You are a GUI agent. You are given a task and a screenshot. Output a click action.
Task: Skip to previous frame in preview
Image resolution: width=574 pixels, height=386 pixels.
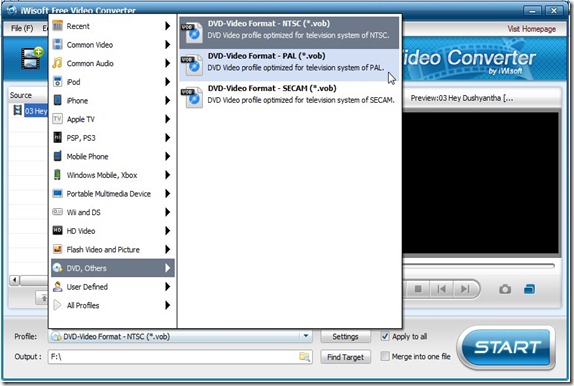[x=441, y=289]
